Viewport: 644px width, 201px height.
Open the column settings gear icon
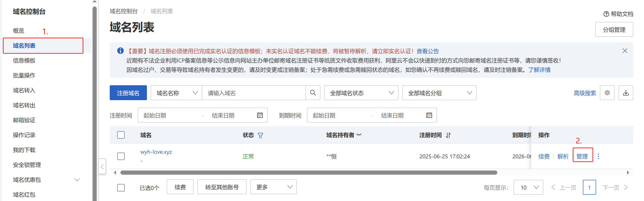coord(607,93)
